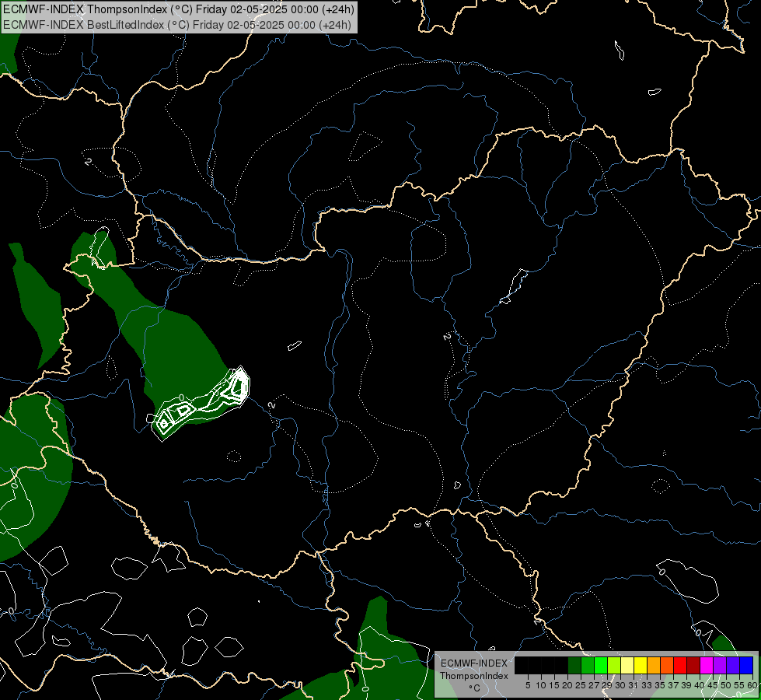Click the dark green 20-25 legend swatch

574,665
